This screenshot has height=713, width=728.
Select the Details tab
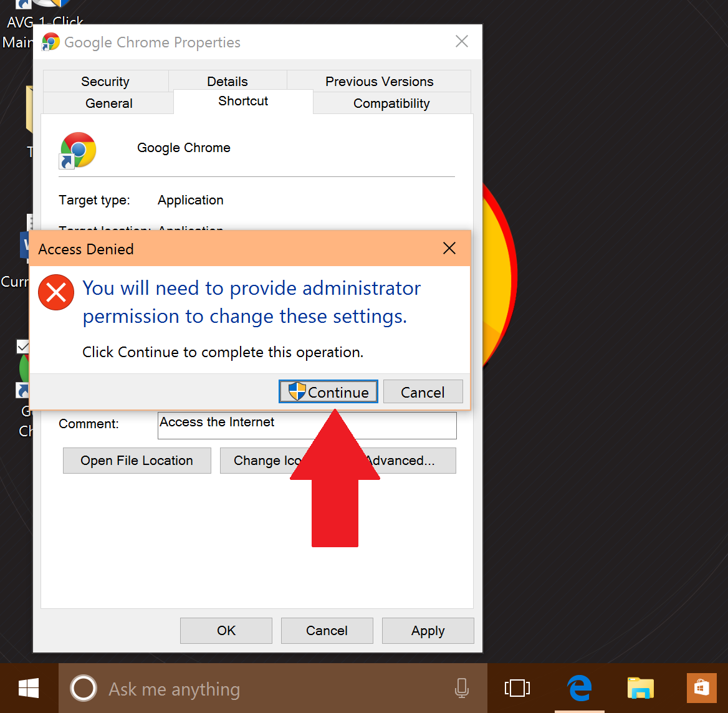pos(227,81)
